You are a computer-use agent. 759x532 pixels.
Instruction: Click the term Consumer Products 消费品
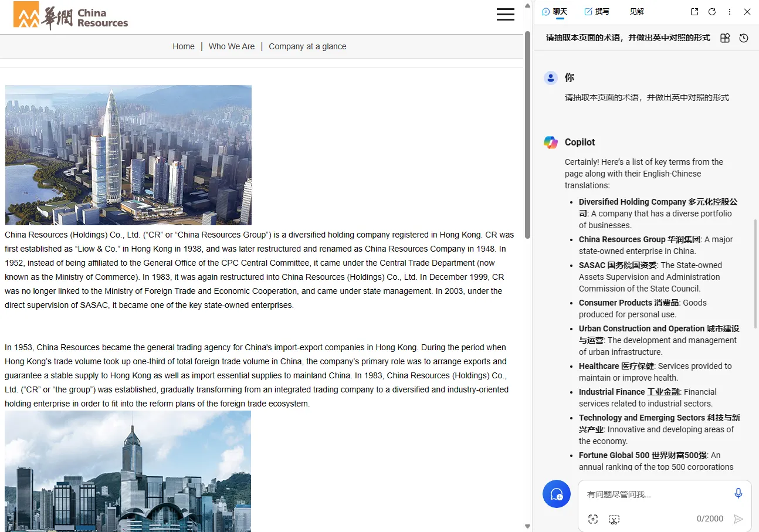click(x=629, y=303)
